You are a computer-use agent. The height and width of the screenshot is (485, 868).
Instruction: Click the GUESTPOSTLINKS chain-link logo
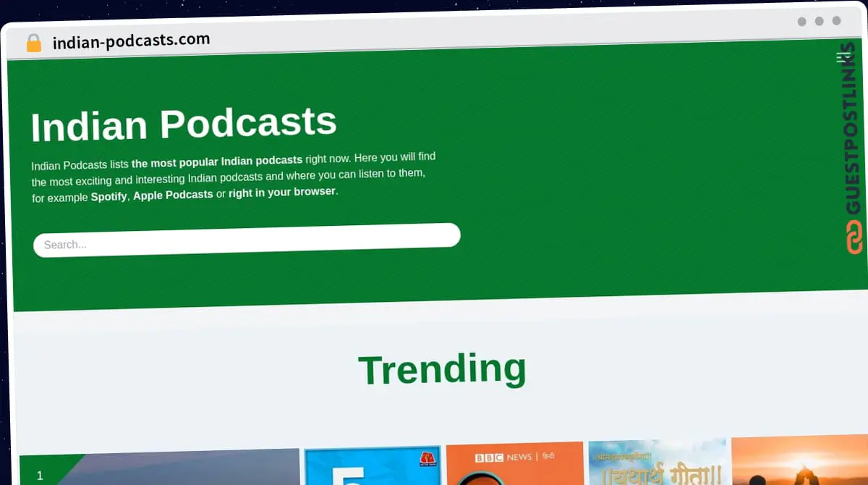(x=854, y=237)
